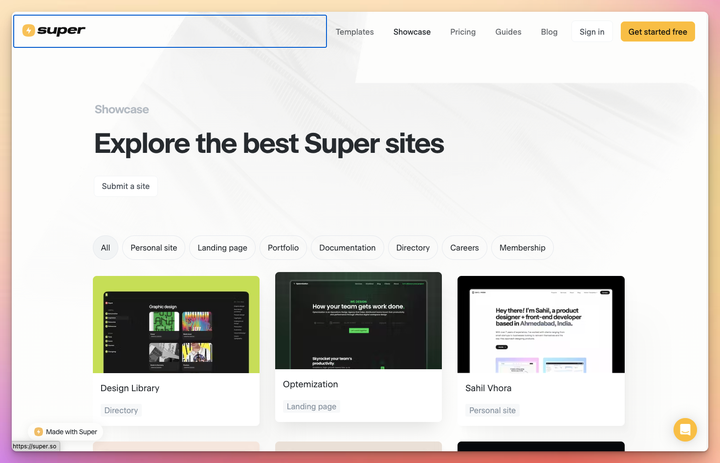Viewport: 720px width, 463px height.
Task: Click Submit a site button
Action: [x=126, y=186]
